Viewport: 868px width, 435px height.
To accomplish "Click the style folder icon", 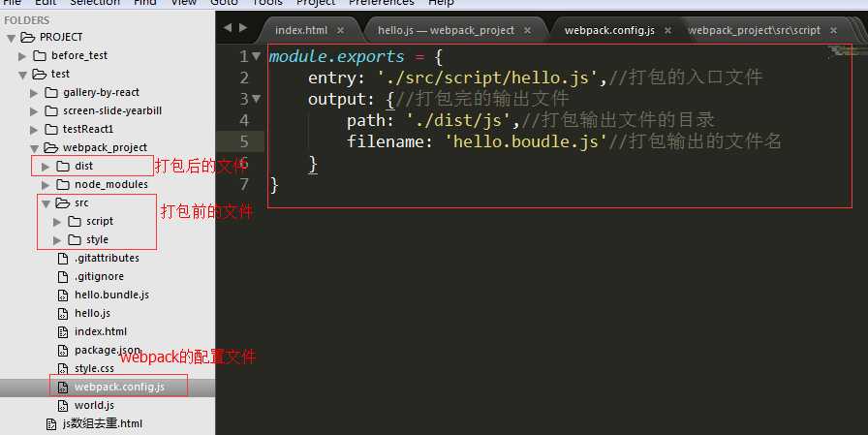I will coord(75,239).
